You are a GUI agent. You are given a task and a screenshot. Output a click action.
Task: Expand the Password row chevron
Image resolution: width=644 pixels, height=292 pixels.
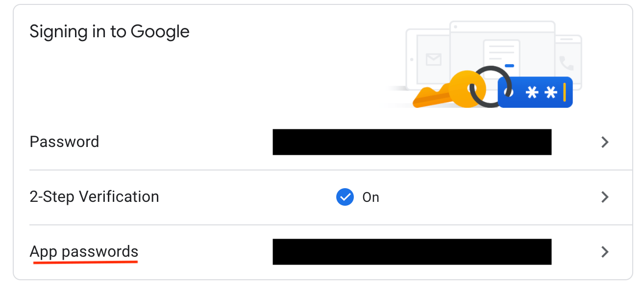click(605, 142)
